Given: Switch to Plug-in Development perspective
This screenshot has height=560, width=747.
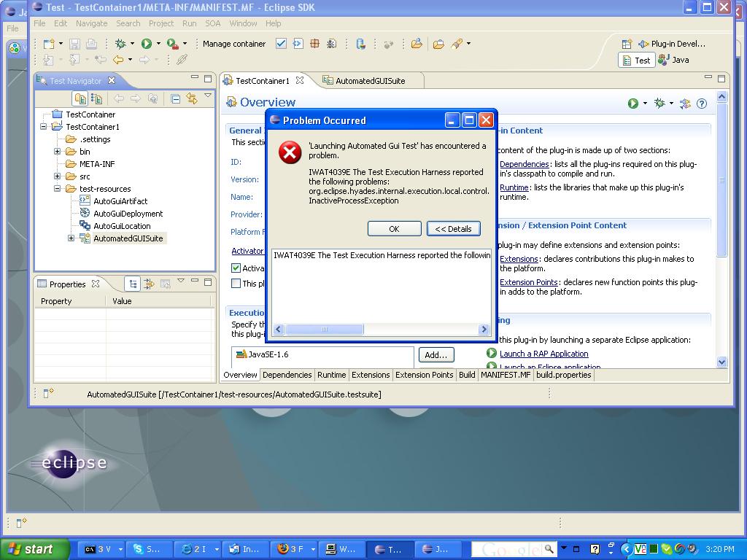Looking at the screenshot, I should coord(672,44).
